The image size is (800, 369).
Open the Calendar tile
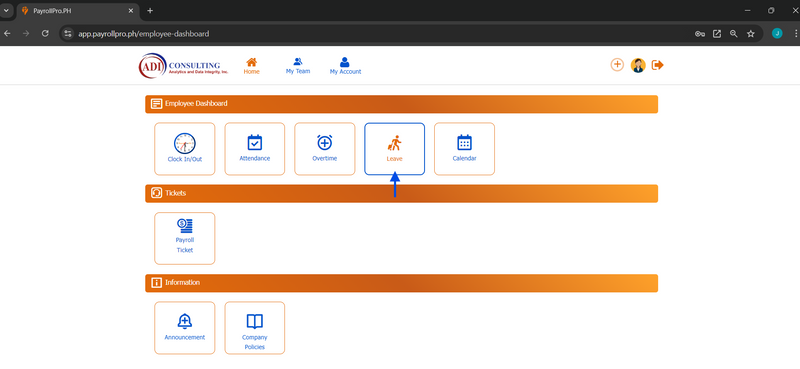pyautogui.click(x=464, y=149)
